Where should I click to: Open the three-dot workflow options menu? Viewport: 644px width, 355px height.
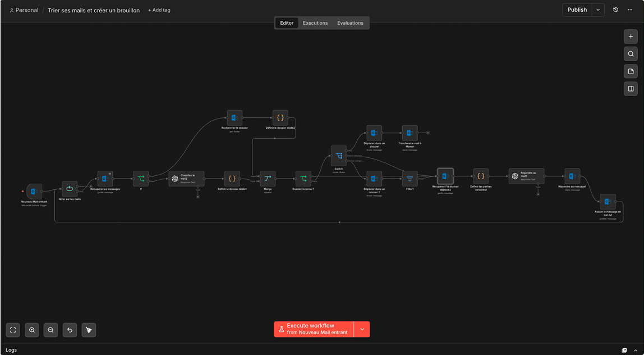tap(630, 10)
